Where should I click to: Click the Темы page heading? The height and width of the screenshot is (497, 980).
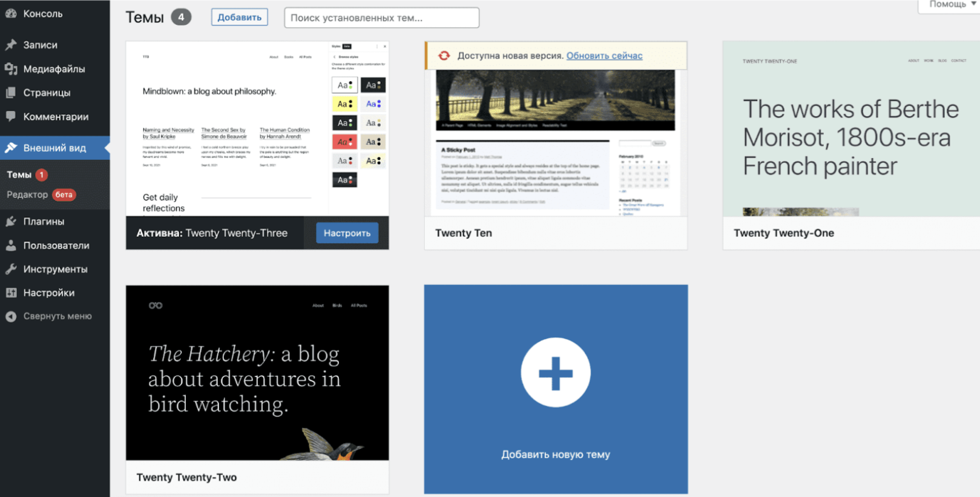[x=145, y=17]
